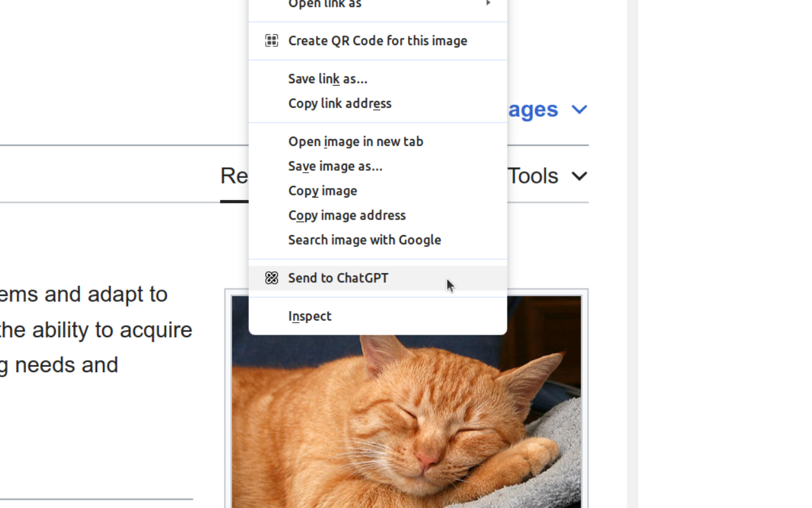Open the chevron beside Tools
The width and height of the screenshot is (812, 508).
(x=579, y=177)
